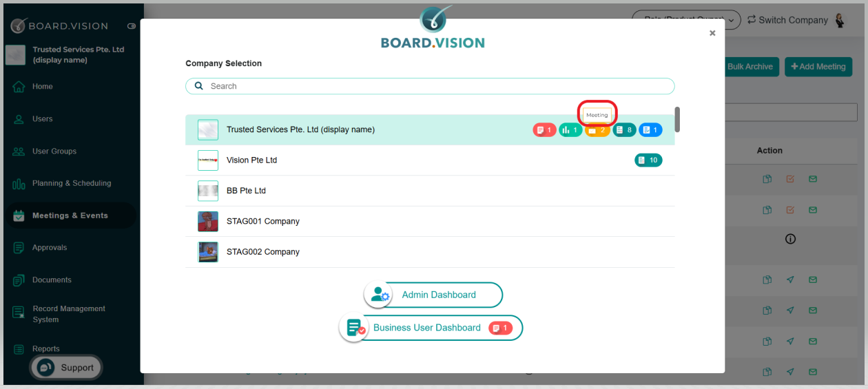The width and height of the screenshot is (868, 389).
Task: Click the Record Management System sidebar icon
Action: pyautogui.click(x=19, y=313)
